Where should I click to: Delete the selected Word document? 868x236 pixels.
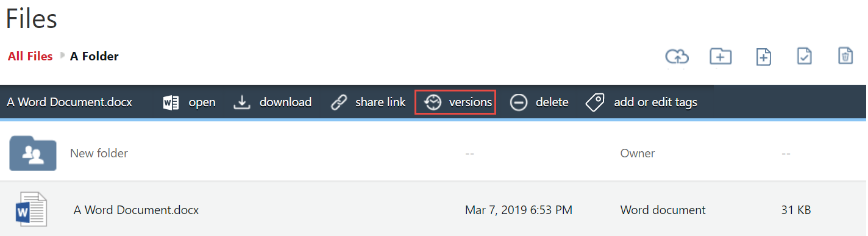point(539,102)
